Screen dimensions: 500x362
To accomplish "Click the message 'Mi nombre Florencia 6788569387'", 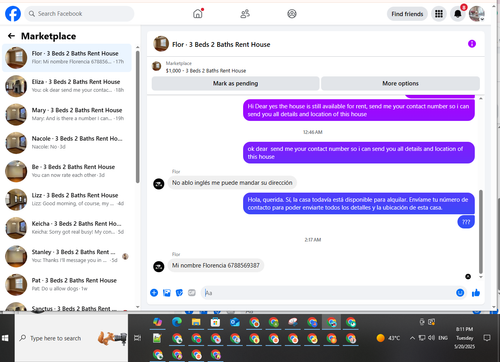I will (x=216, y=265).
